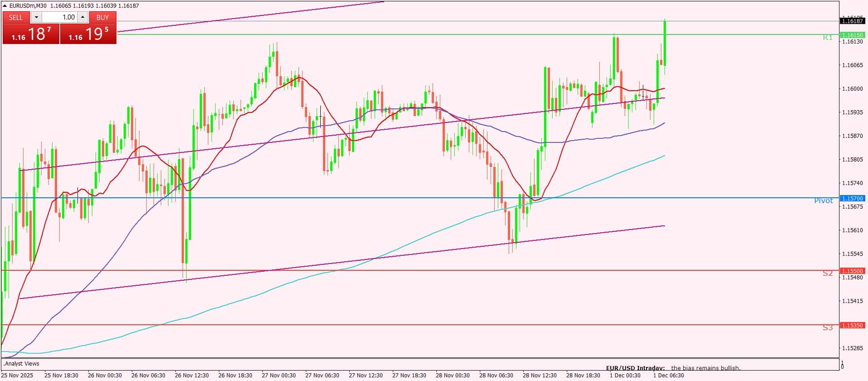Select the red S3 level label
Viewport: 868px width, 381px height.
click(x=827, y=327)
